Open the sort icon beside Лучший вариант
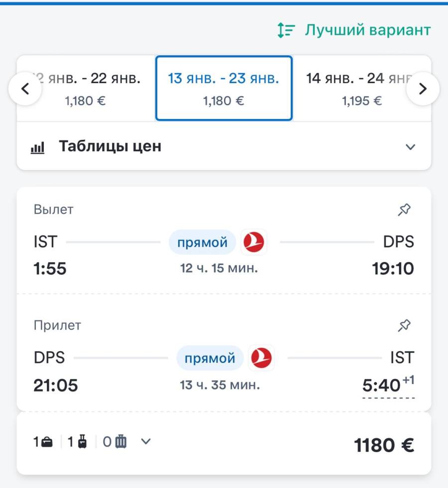448x488 pixels. [x=286, y=30]
